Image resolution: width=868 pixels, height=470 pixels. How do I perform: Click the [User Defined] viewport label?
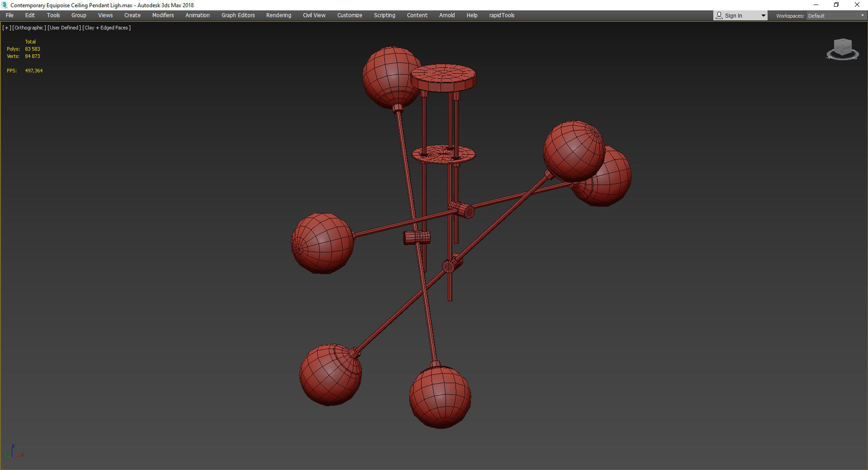[x=64, y=28]
